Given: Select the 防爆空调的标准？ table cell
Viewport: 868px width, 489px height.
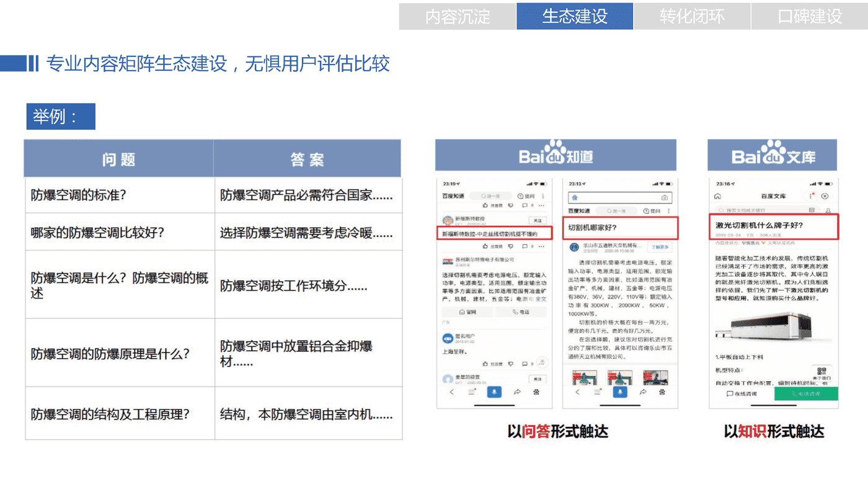Looking at the screenshot, I should (120, 195).
